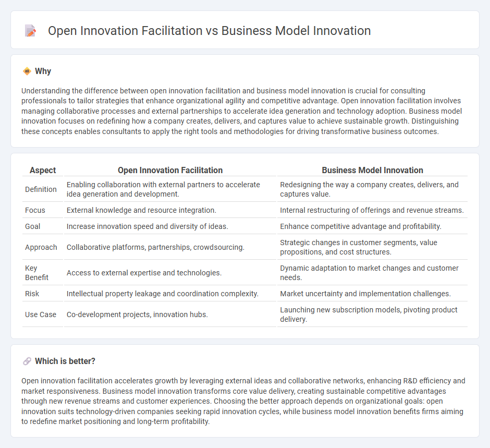Screen dimensions: 490x448
Task: Click cell 'Dynamic adaptation to market changes'
Action: 372,273
